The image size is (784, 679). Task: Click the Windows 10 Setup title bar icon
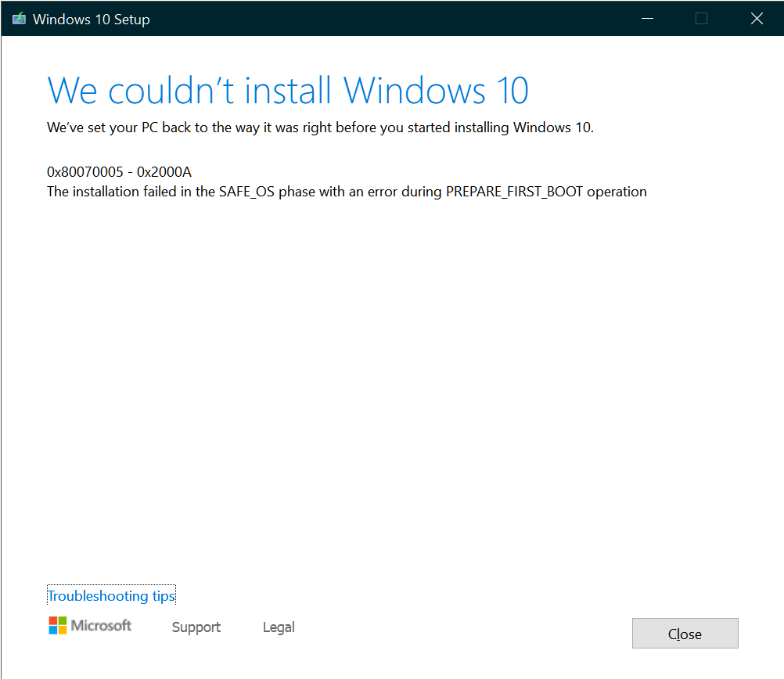pos(19,19)
